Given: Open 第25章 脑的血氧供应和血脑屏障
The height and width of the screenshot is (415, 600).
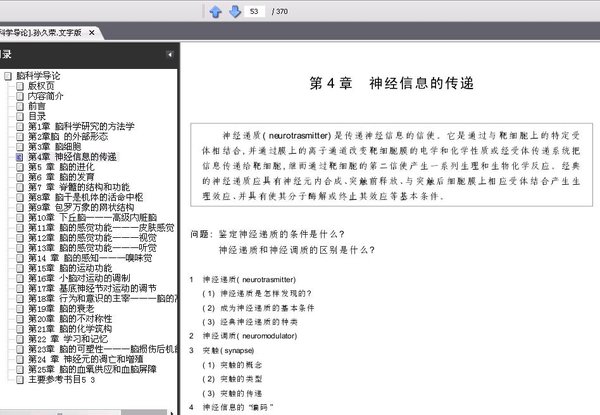Looking at the screenshot, I should click(x=92, y=369).
